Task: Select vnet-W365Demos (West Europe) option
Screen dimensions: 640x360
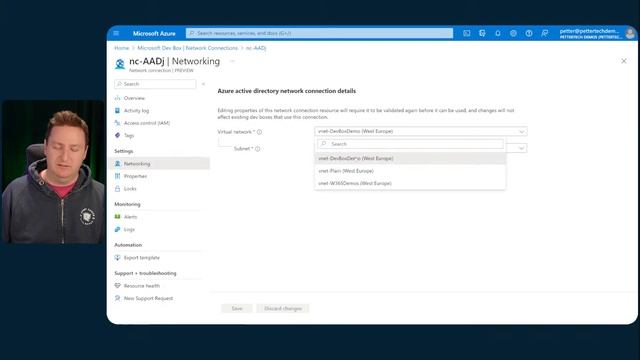Action: [x=410, y=183]
